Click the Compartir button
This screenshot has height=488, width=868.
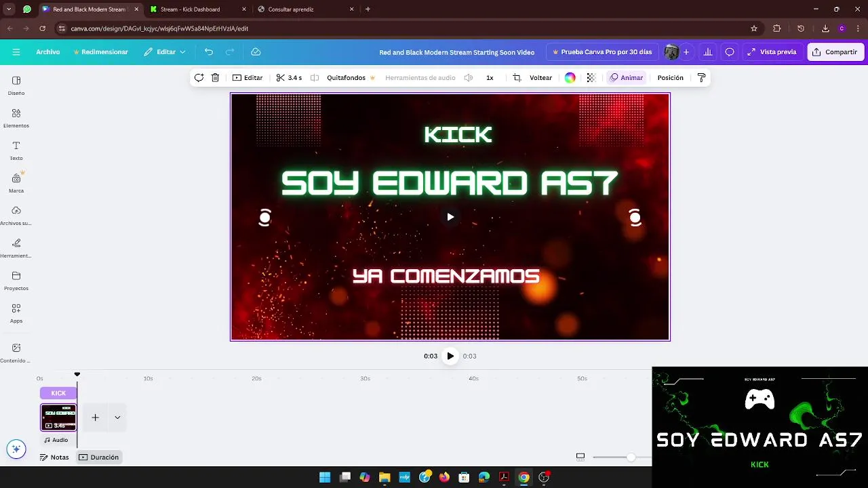(x=835, y=52)
